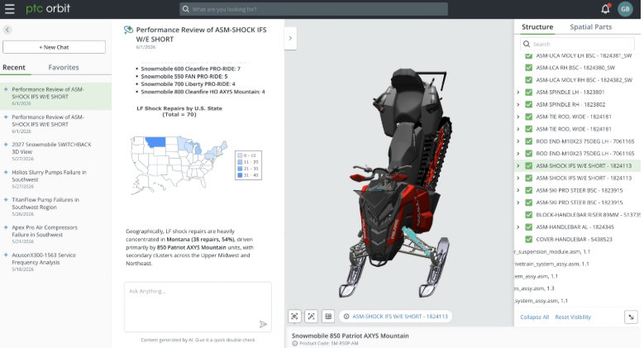Send the chat message arrow icon

point(263,325)
